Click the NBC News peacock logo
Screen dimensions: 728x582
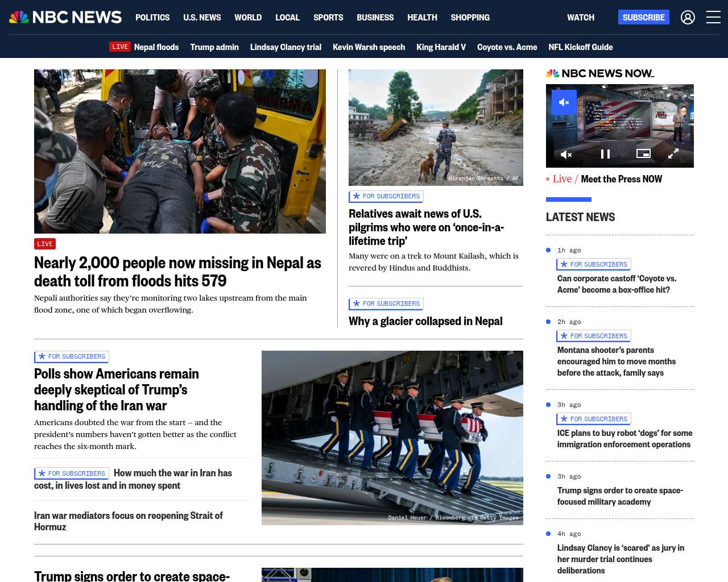click(65, 17)
